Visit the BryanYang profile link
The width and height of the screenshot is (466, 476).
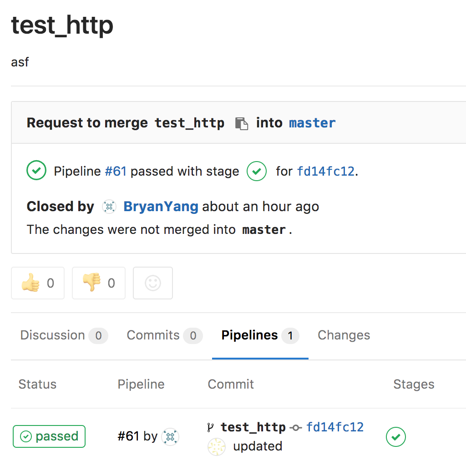pyautogui.click(x=161, y=207)
